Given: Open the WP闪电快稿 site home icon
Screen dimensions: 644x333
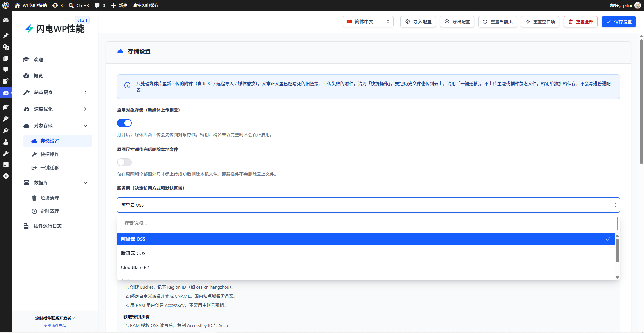Looking at the screenshot, I should 17,5.
